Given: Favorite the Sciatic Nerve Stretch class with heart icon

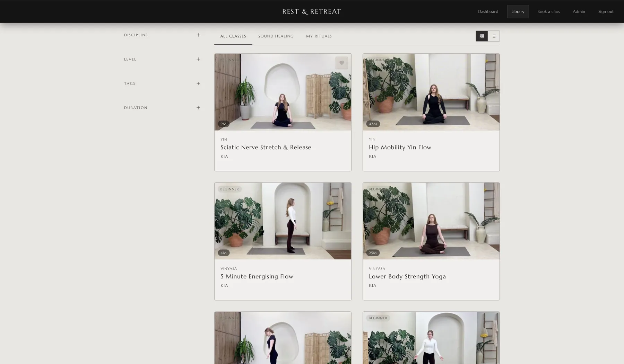Looking at the screenshot, I should tap(341, 63).
